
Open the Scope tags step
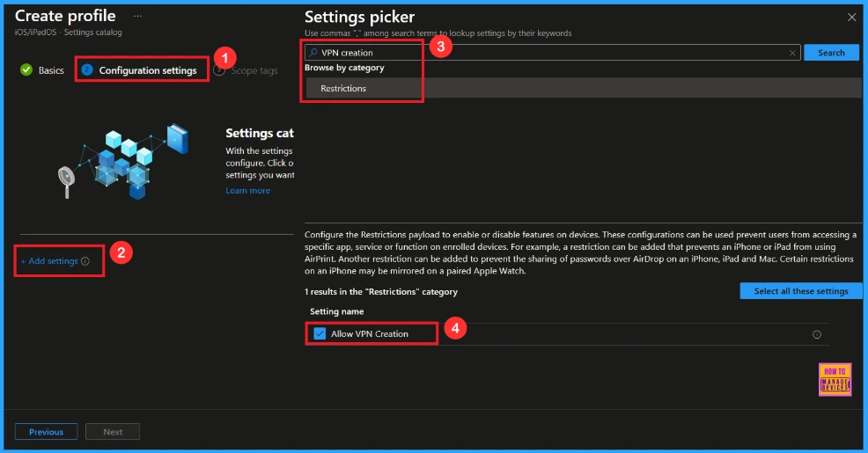pyautogui.click(x=254, y=70)
